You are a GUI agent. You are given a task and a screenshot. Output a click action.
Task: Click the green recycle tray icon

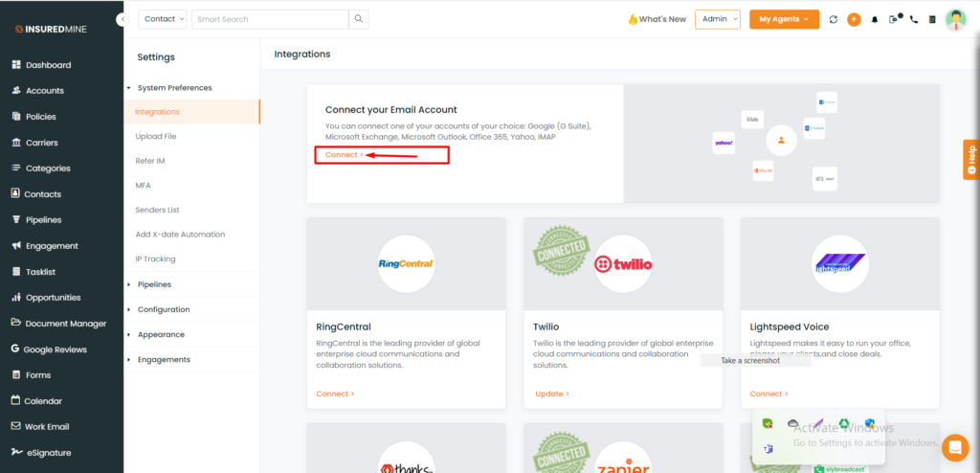pos(844,423)
